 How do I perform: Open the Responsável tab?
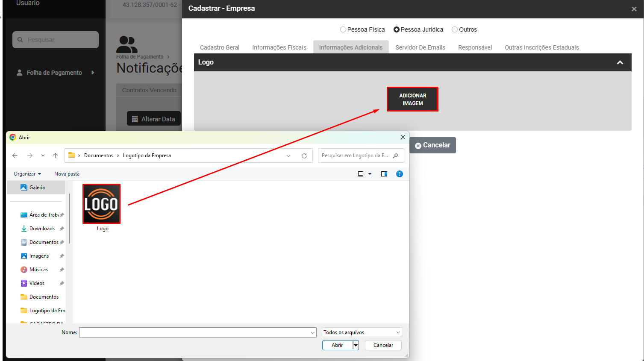coord(475,47)
